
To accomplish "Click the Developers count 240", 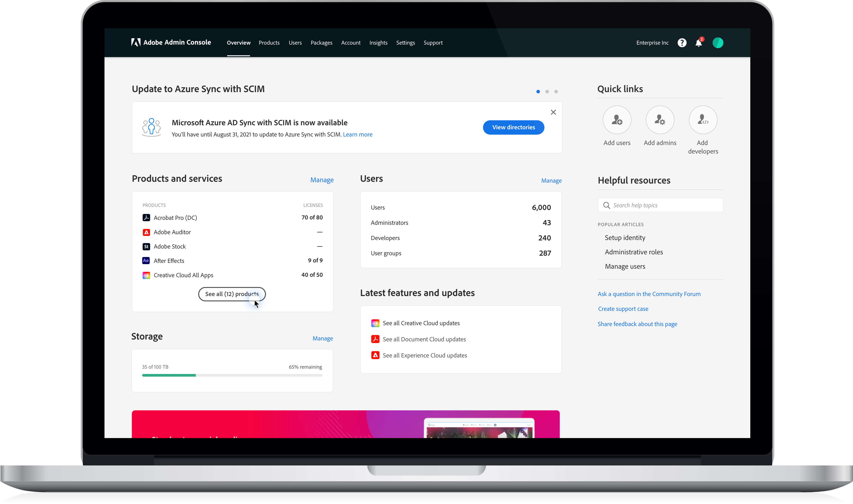I will pos(544,238).
